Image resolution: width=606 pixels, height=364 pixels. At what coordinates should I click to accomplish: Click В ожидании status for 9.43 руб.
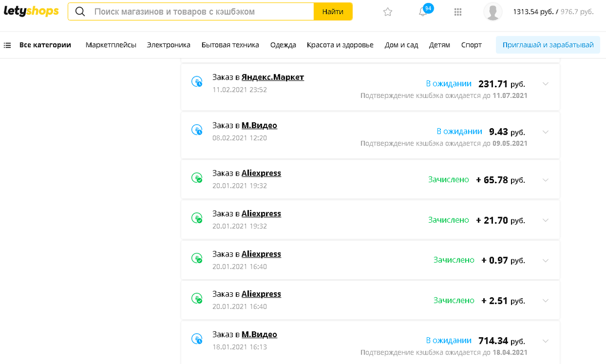460,131
